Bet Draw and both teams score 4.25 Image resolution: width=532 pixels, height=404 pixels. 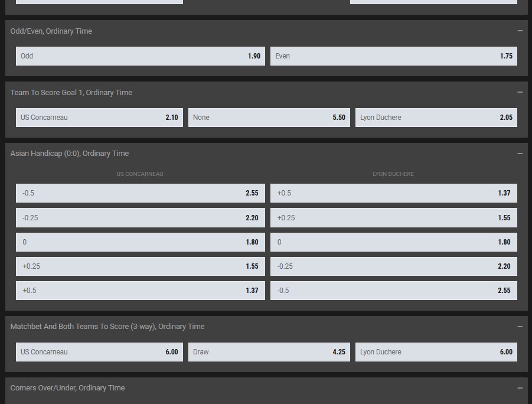tap(269, 352)
